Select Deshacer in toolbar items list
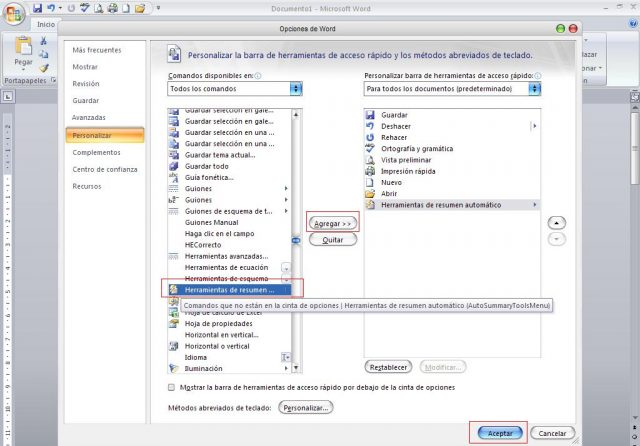 [x=452, y=126]
